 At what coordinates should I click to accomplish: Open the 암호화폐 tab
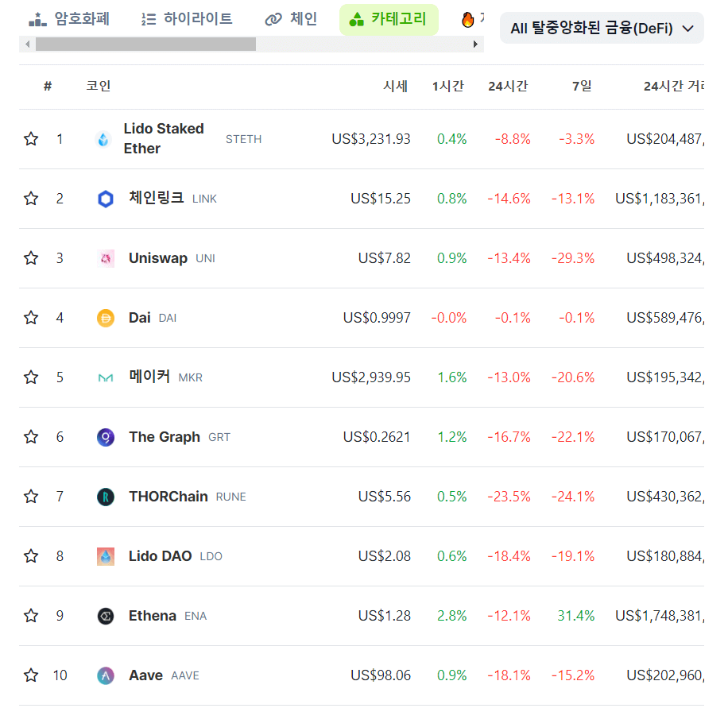69,19
